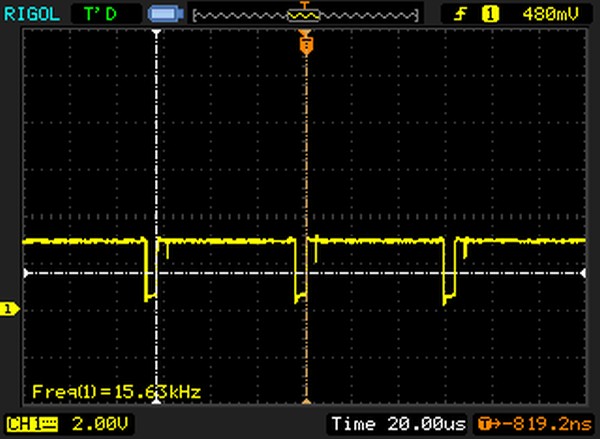Click the Freq(1) = 15.63kHz measurement
Screen dimensions: 600x439
(x=116, y=391)
